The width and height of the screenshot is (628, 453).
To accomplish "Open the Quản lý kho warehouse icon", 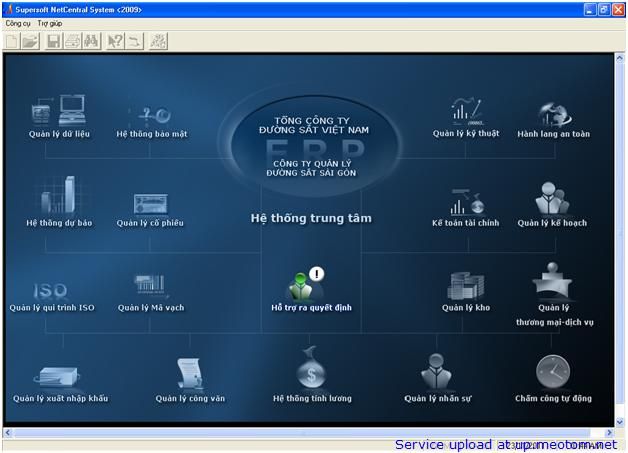I will [x=466, y=286].
